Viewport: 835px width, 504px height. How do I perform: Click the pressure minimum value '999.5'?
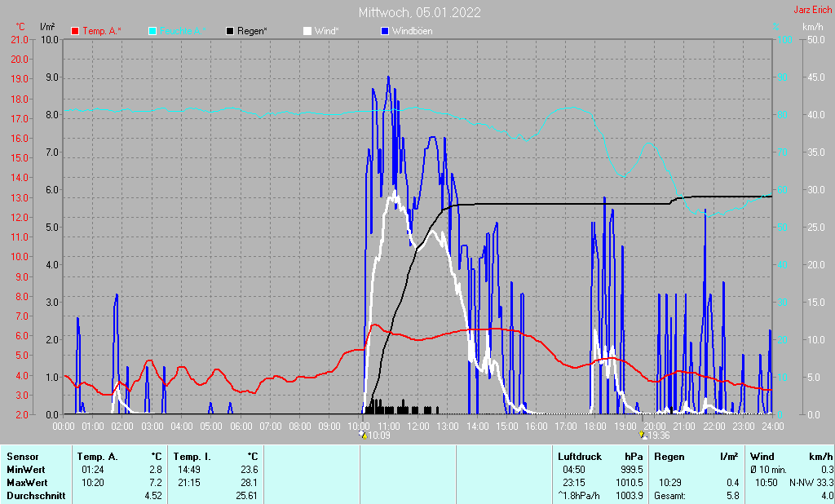point(632,470)
